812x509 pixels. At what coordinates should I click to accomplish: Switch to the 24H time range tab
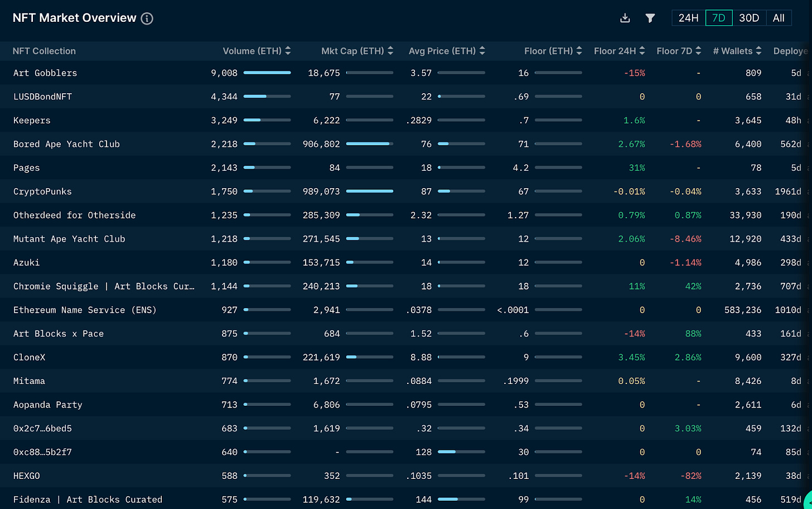(688, 18)
